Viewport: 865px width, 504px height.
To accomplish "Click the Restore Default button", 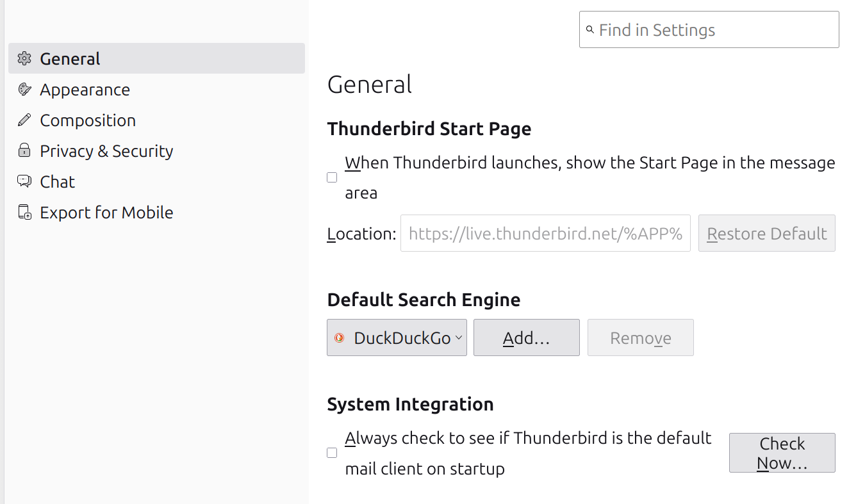I will (767, 233).
